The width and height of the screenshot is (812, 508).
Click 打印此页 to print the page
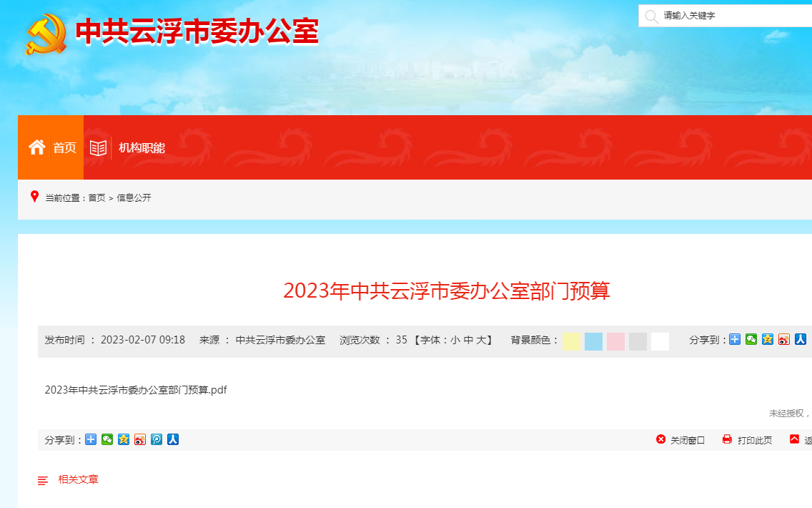pos(748,440)
